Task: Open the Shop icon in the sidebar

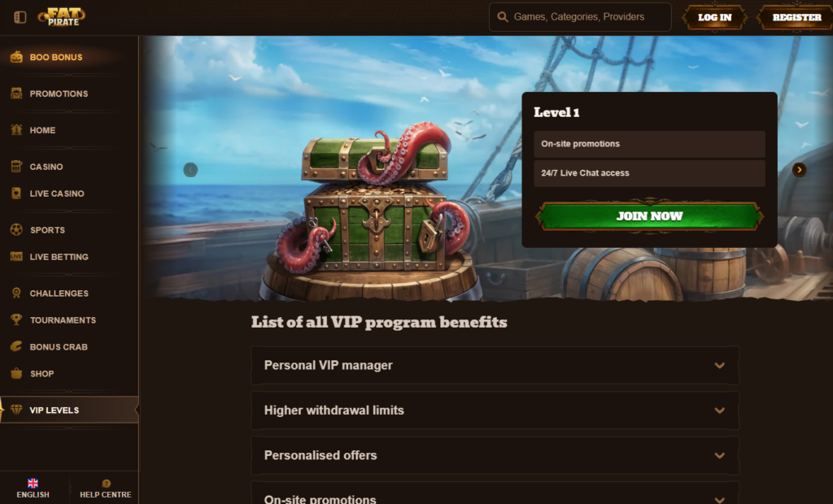Action: 16,373
